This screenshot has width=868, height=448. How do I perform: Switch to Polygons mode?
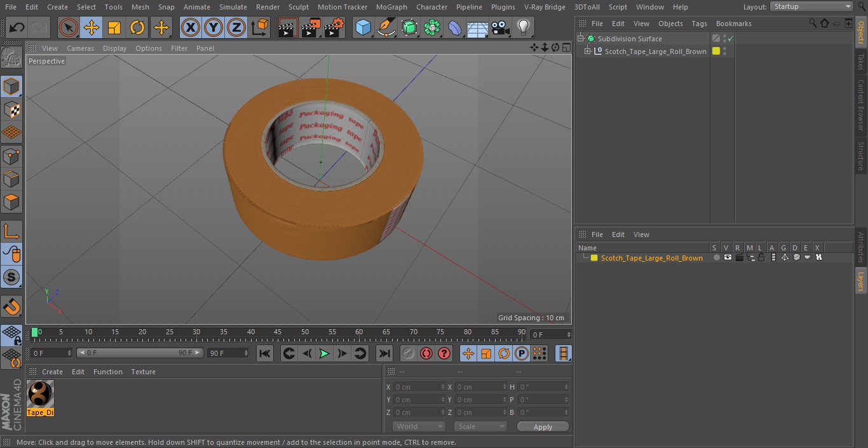click(x=11, y=202)
